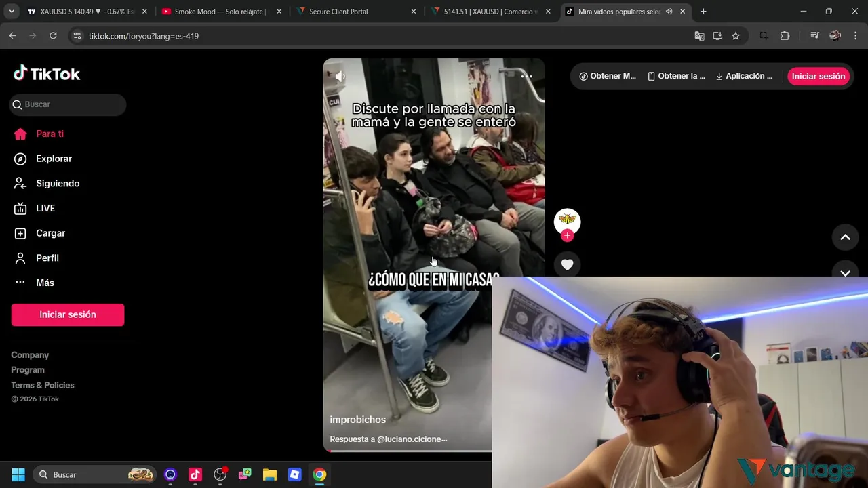
Task: Like the video with the heart icon
Action: click(x=567, y=264)
